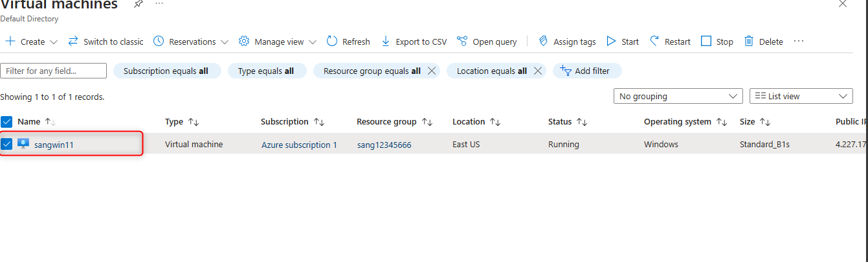Click the Export to CSV download icon

(386, 42)
